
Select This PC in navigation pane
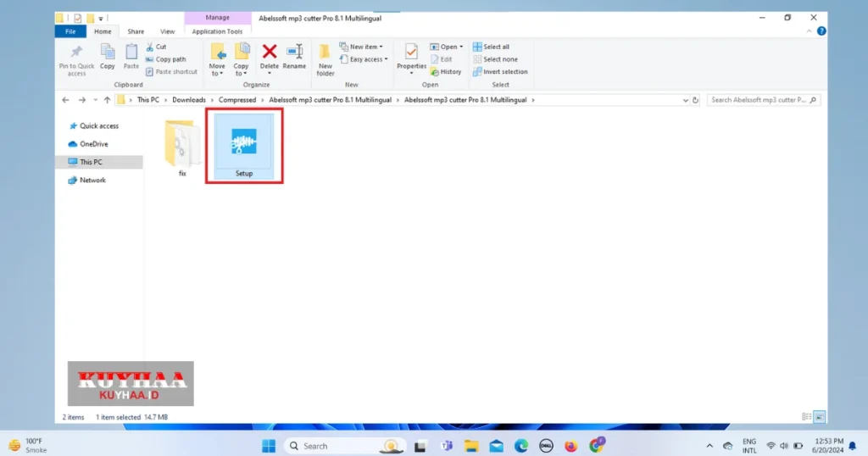(99, 162)
